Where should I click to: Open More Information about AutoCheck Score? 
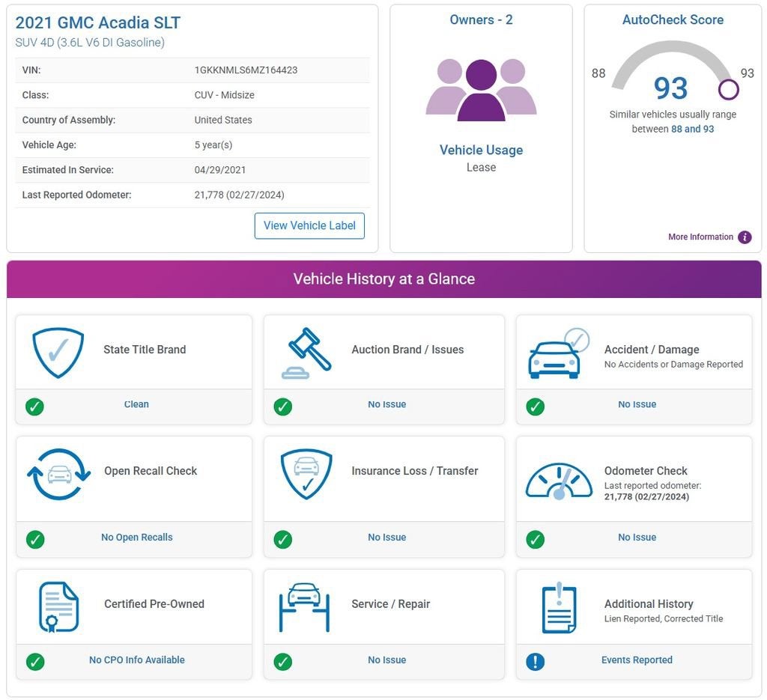coord(700,237)
